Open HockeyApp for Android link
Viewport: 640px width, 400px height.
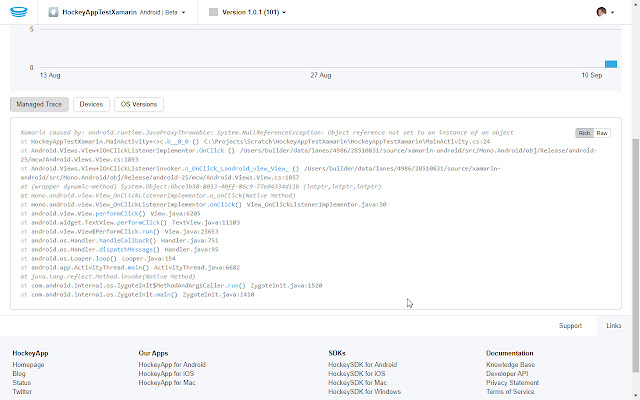172,364
